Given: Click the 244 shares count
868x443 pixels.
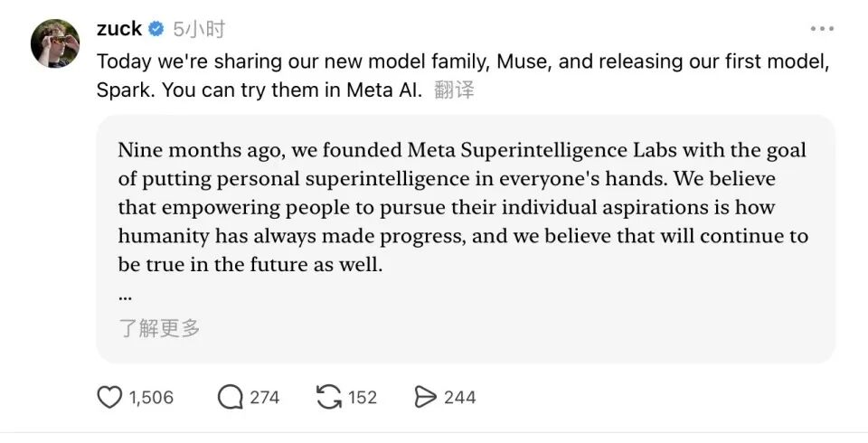Looking at the screenshot, I should 459,397.
